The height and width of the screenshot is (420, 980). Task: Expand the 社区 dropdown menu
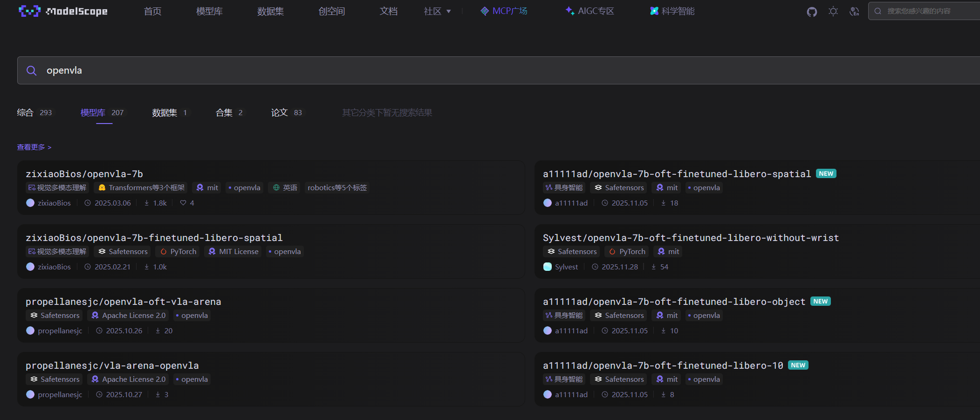437,11
